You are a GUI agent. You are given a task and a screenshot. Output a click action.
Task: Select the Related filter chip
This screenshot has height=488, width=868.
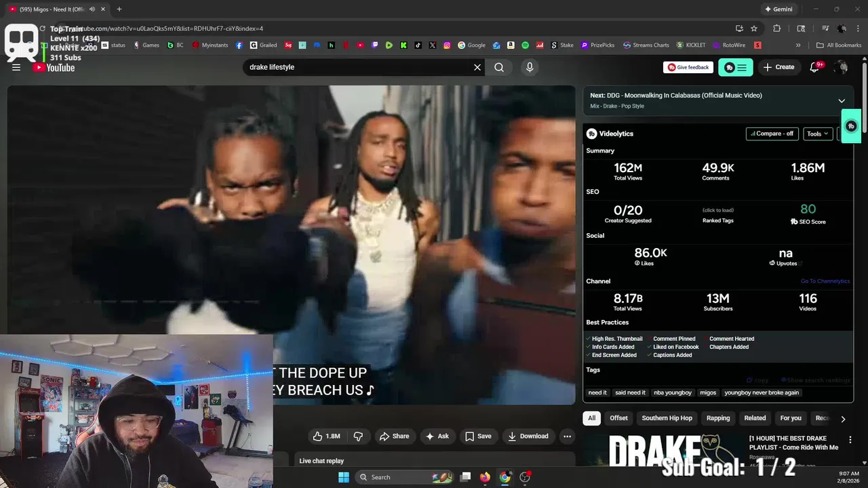point(755,418)
